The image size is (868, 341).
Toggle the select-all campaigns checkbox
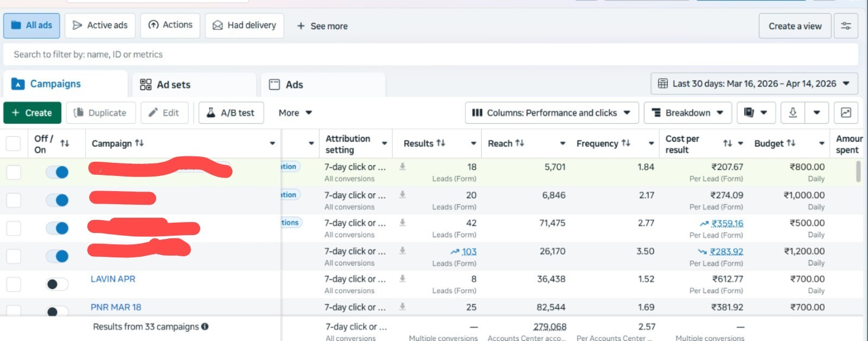[x=13, y=143]
